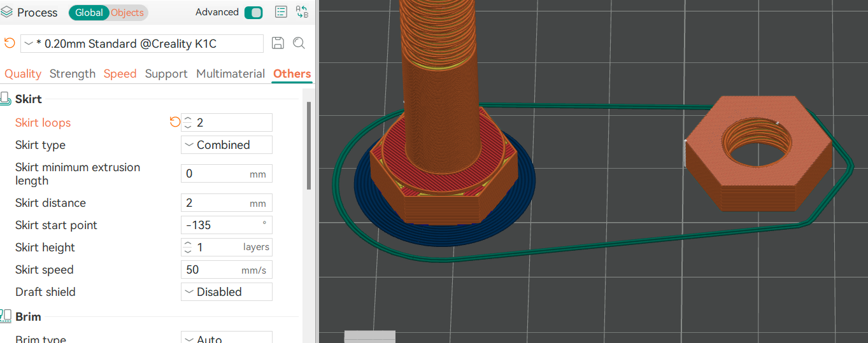The width and height of the screenshot is (868, 343).
Task: Click the save preset floppy disk icon
Action: (x=278, y=43)
